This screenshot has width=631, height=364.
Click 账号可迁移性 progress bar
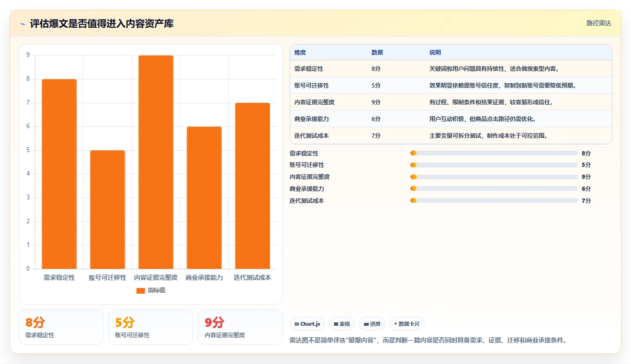[x=494, y=165]
